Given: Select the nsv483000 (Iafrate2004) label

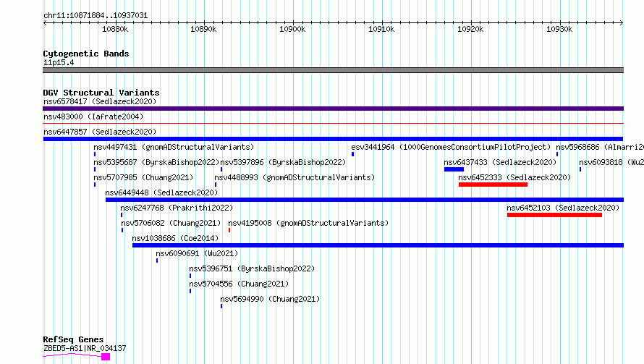Looking at the screenshot, I should click(93, 117).
